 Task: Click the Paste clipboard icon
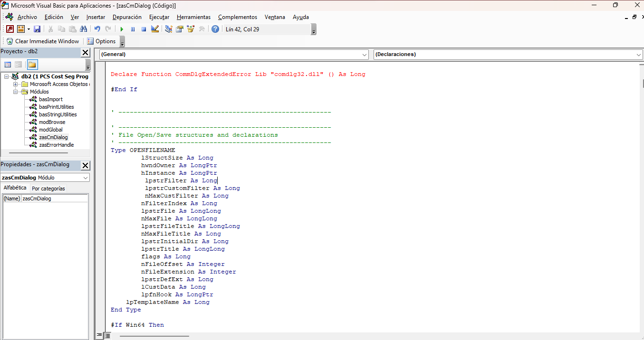pyautogui.click(x=72, y=29)
